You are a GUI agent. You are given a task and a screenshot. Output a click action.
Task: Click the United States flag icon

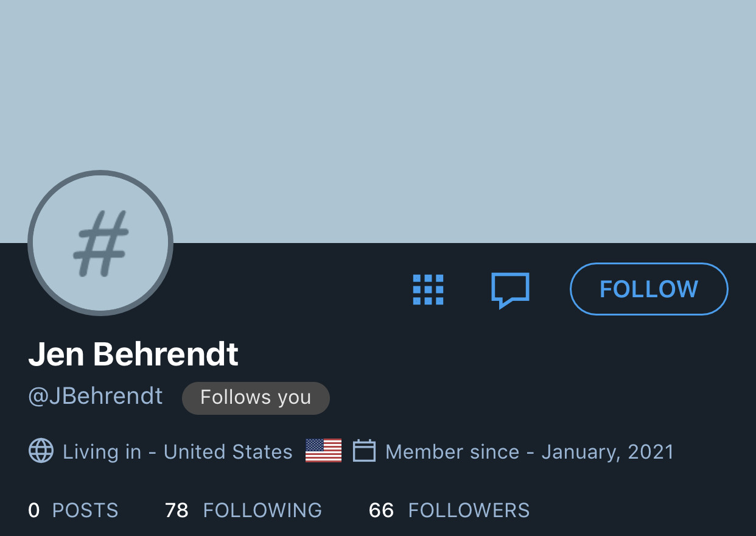tap(323, 451)
